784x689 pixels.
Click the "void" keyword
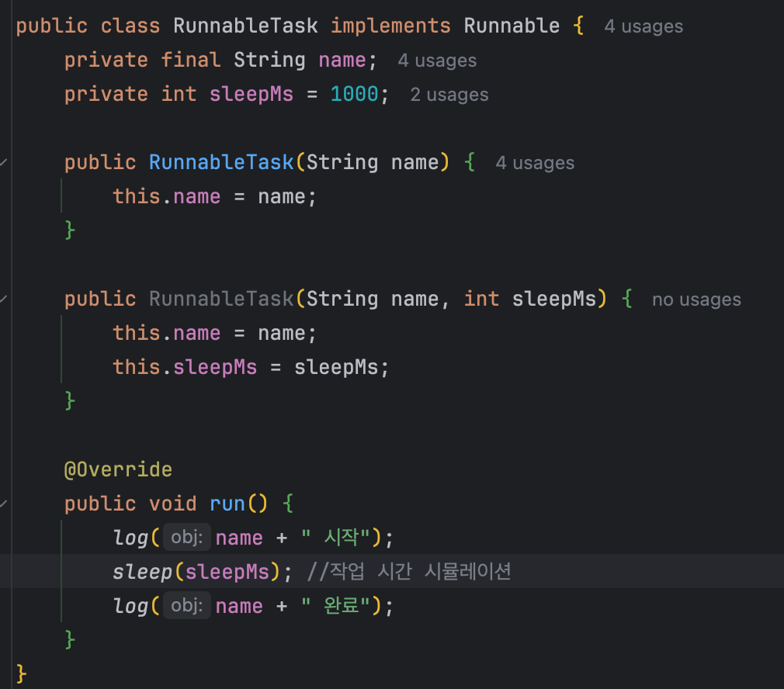[x=172, y=504]
